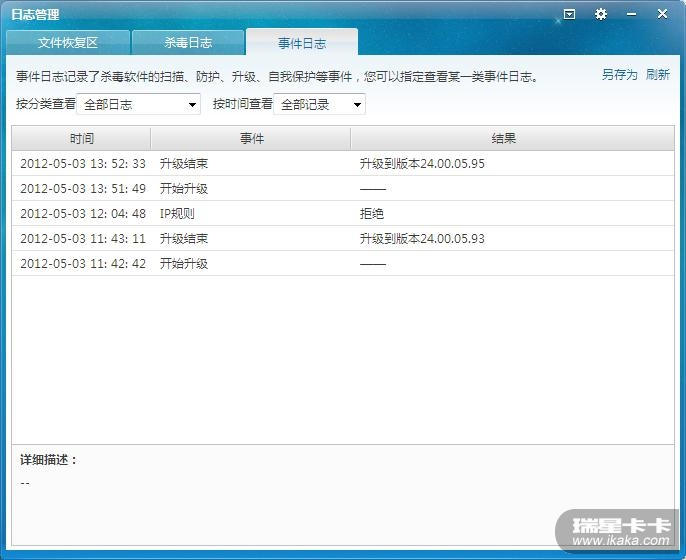The width and height of the screenshot is (686, 560).
Task: Click the 12:04:48 timestamp cell
Action: [83, 214]
